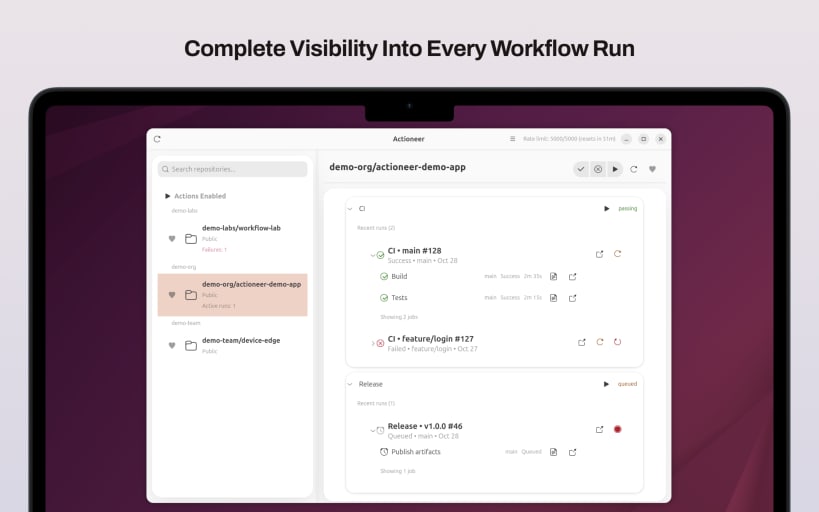Open CI feature/login #127 in browser
Image resolution: width=819 pixels, height=512 pixels.
(x=581, y=342)
